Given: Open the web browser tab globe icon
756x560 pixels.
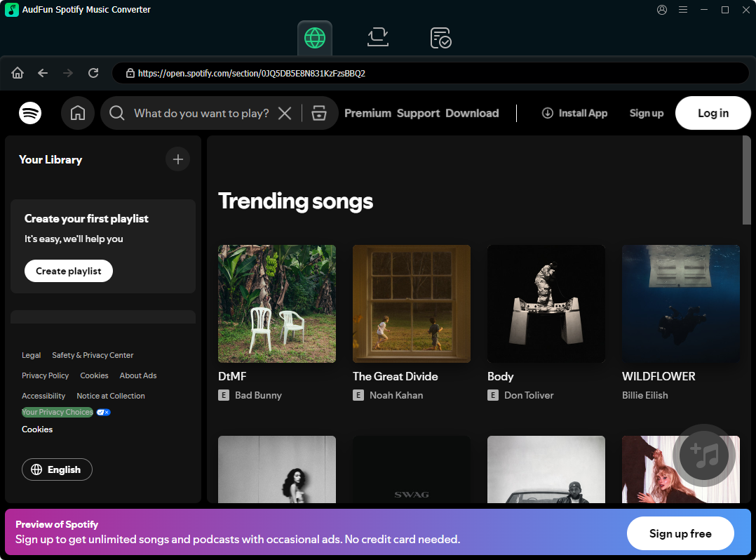Looking at the screenshot, I should 314,38.
